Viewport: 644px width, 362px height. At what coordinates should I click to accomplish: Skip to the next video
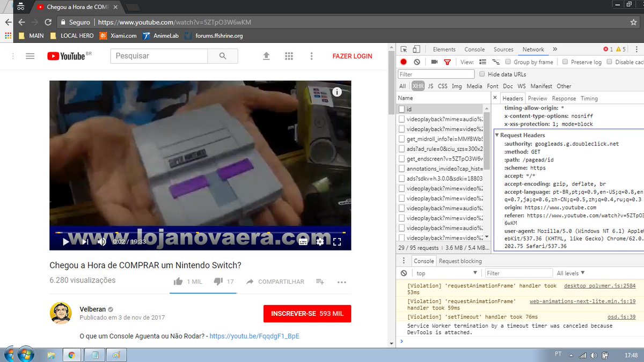click(85, 242)
